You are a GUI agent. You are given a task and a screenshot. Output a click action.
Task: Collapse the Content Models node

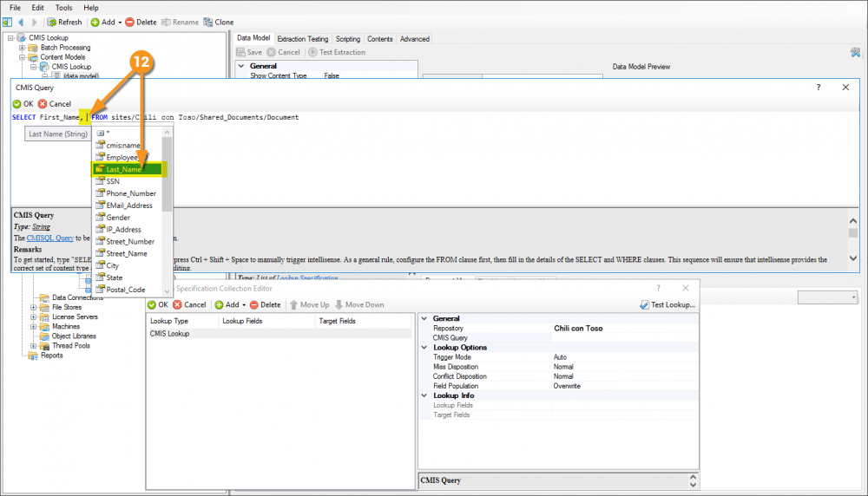(23, 57)
